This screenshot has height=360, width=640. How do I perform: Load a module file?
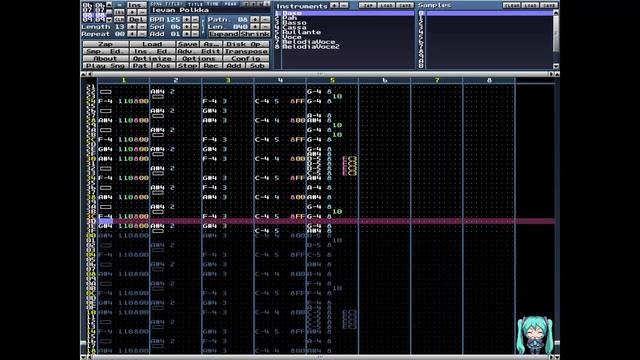(152, 44)
